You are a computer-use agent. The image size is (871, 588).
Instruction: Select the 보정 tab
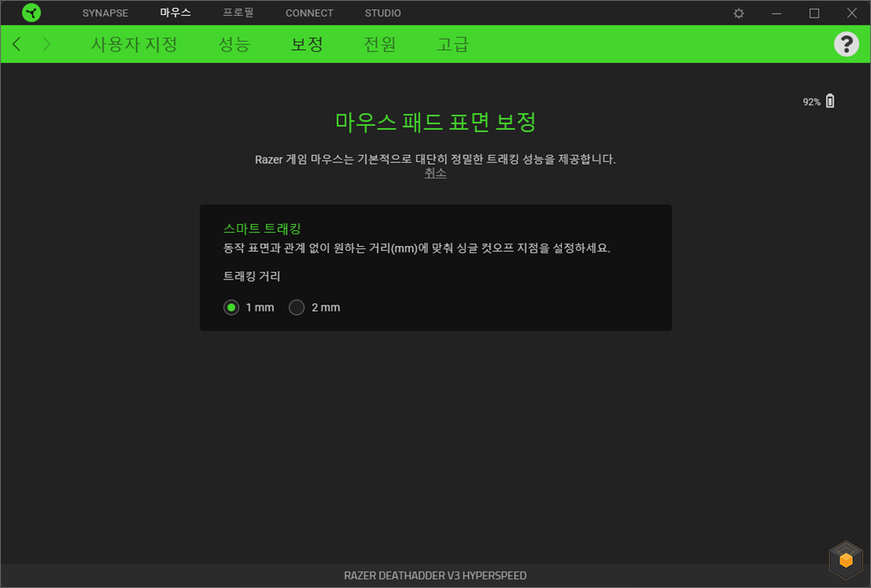[306, 44]
